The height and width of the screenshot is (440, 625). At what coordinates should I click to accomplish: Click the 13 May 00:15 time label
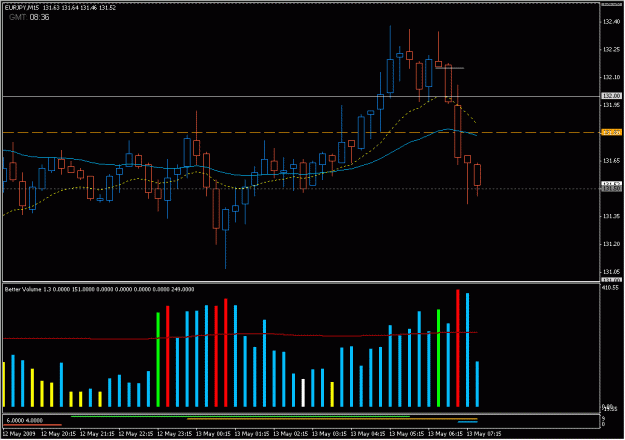tap(213, 434)
